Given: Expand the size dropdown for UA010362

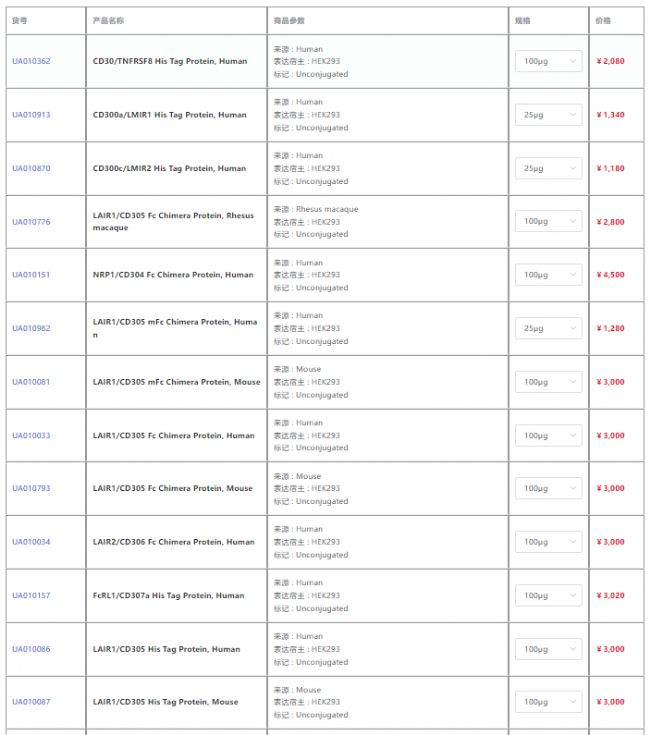Looking at the screenshot, I should (548, 62).
